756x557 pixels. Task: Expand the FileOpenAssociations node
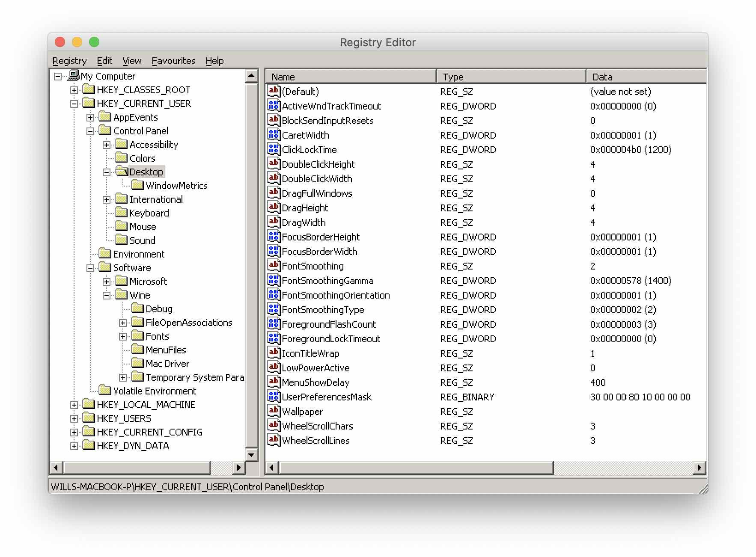tap(123, 323)
